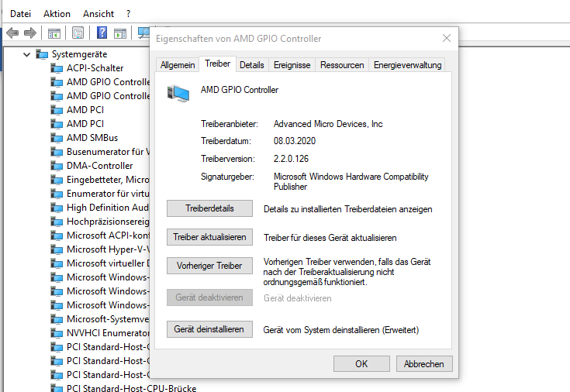Click the AMD GPIO Controller icon in dialog

(178, 94)
